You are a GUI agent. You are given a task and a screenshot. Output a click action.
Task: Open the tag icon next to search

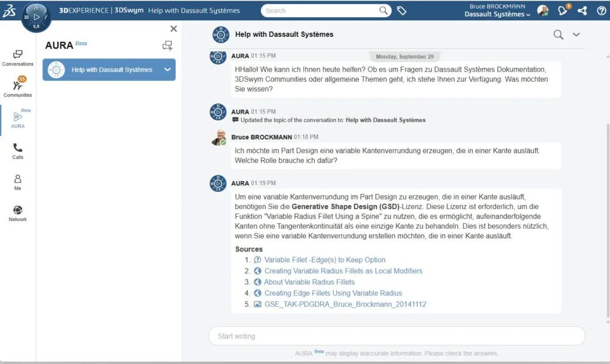click(402, 11)
